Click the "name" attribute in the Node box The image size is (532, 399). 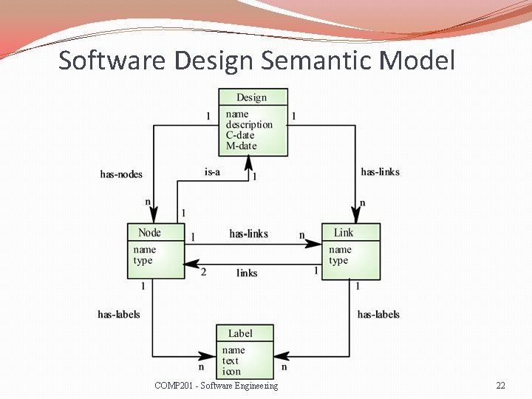(x=145, y=250)
